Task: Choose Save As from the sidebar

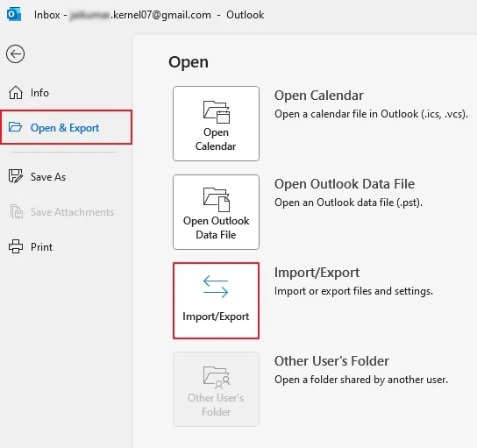Action: (x=66, y=177)
